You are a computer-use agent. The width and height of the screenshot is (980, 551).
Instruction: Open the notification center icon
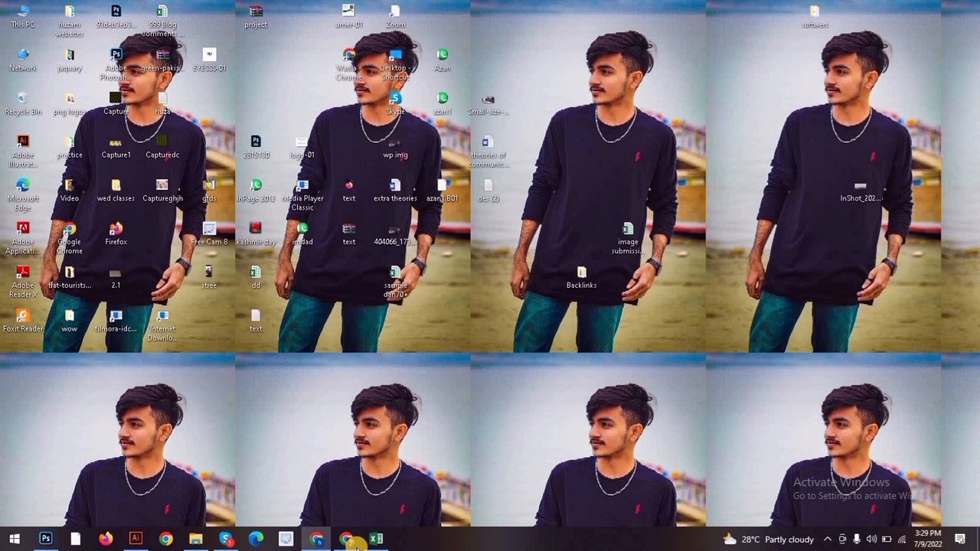pyautogui.click(x=960, y=540)
